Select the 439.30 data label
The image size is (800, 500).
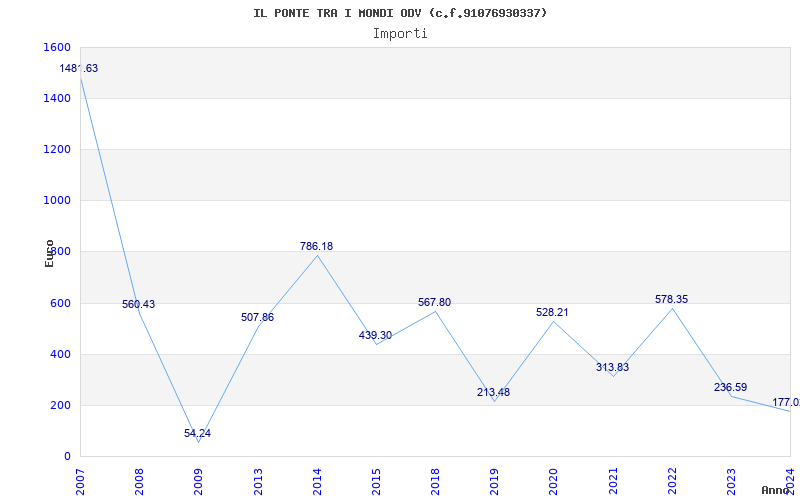376,336
